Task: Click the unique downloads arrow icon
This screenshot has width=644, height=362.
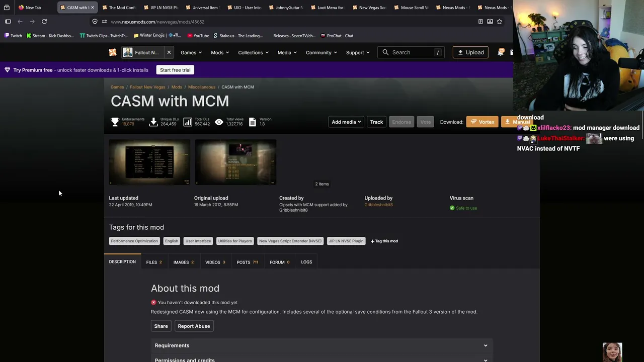Action: (154, 122)
